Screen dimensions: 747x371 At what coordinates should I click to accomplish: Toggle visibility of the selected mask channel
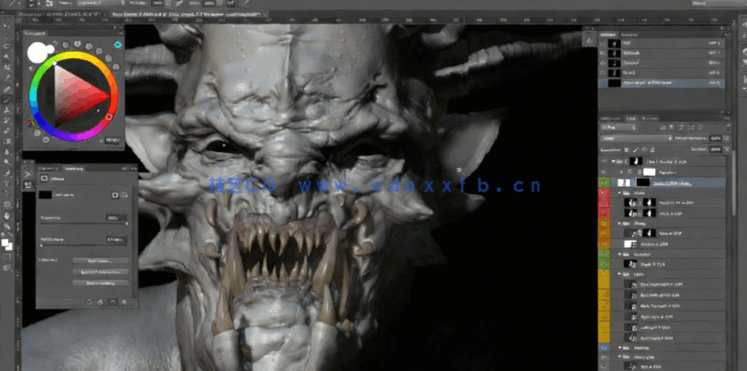[603, 83]
